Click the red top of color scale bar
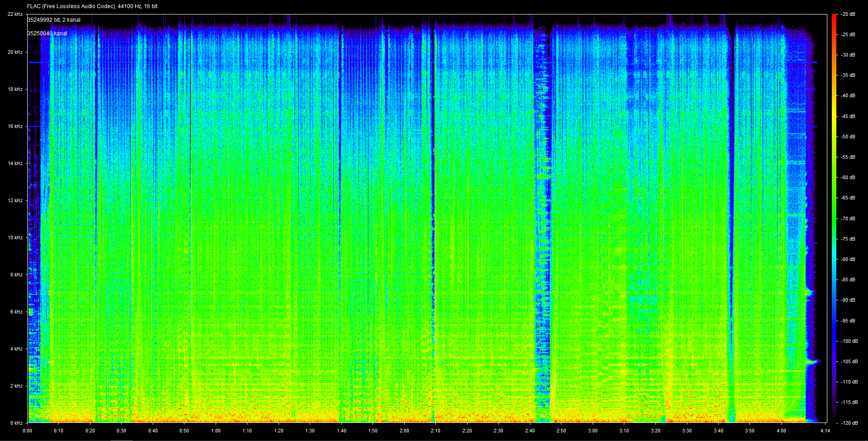Screen dimensions: 868x441 pos(834,20)
